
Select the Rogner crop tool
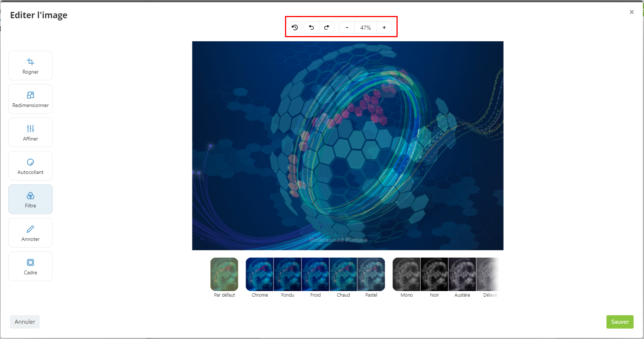point(30,65)
